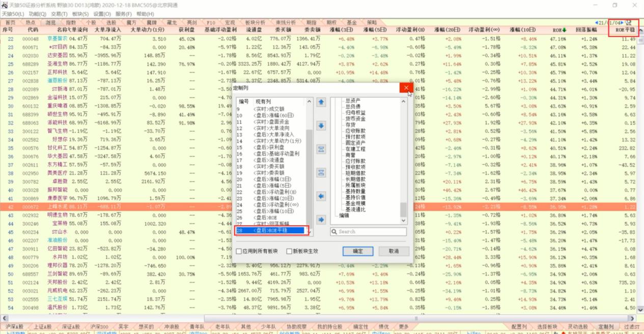Close the 定制列 dialog
The image size is (644, 334).
coord(406,88)
